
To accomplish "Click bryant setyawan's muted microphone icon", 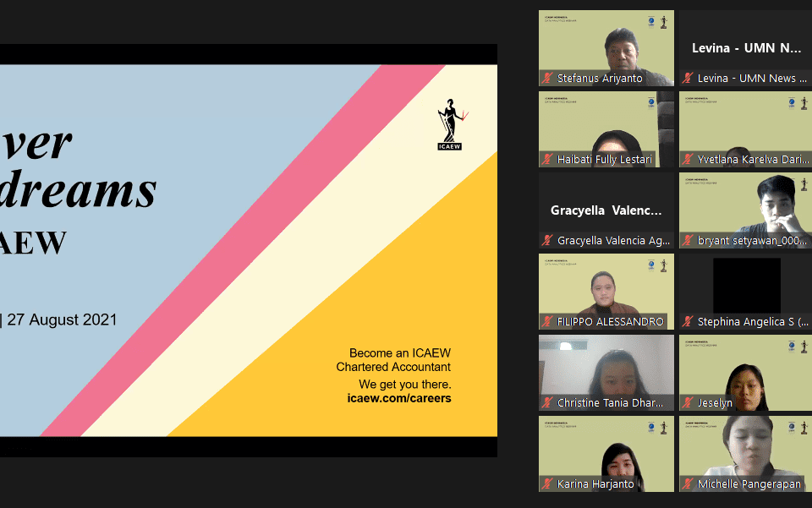I will point(689,241).
